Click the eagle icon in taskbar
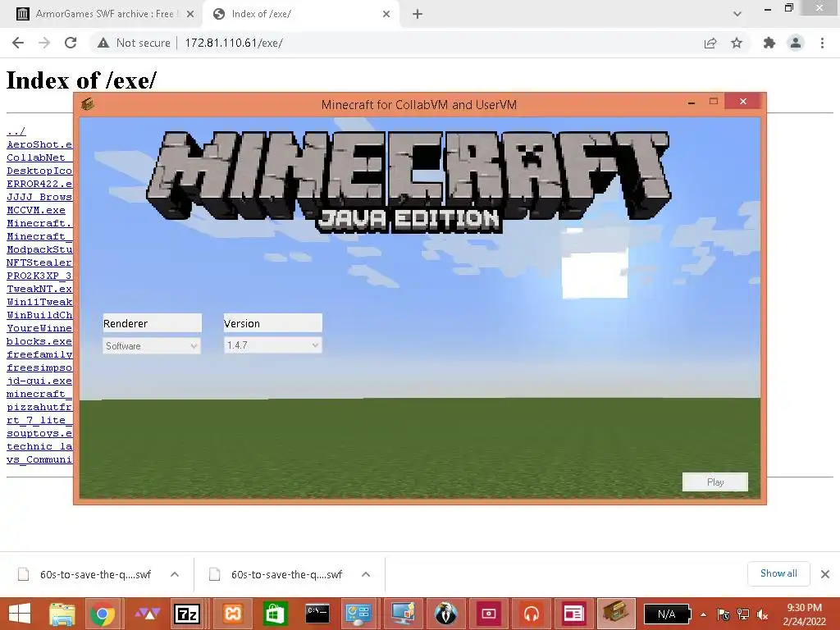Image resolution: width=840 pixels, height=630 pixels. [x=445, y=614]
